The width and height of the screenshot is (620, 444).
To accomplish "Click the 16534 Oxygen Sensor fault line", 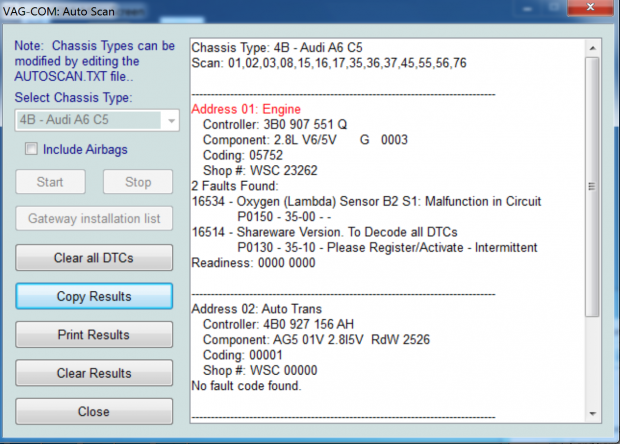I will 366,201.
